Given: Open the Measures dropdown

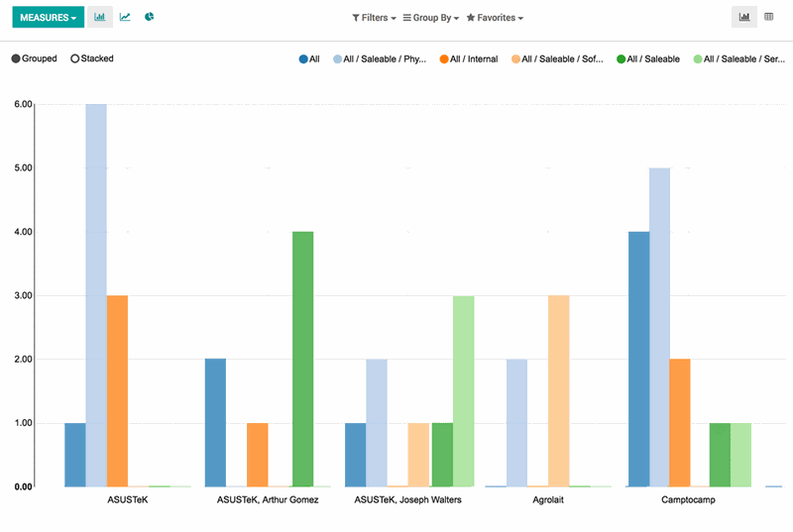Looking at the screenshot, I should [48, 17].
